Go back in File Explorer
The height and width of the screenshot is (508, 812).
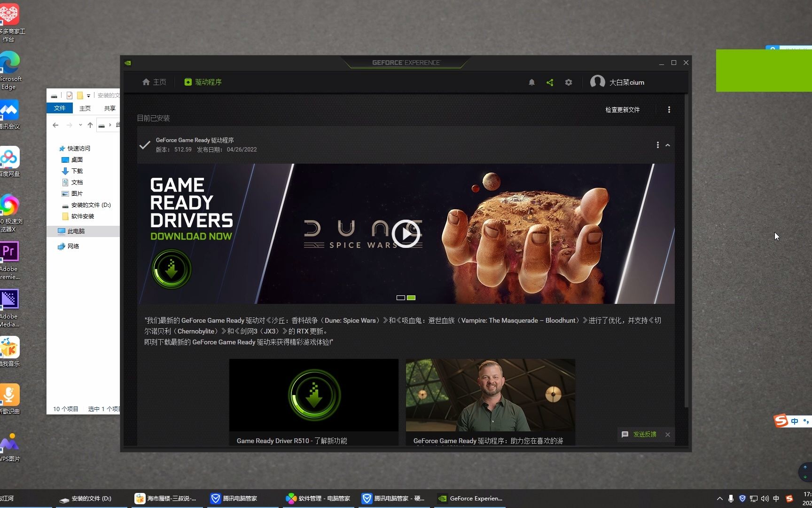[56, 125]
